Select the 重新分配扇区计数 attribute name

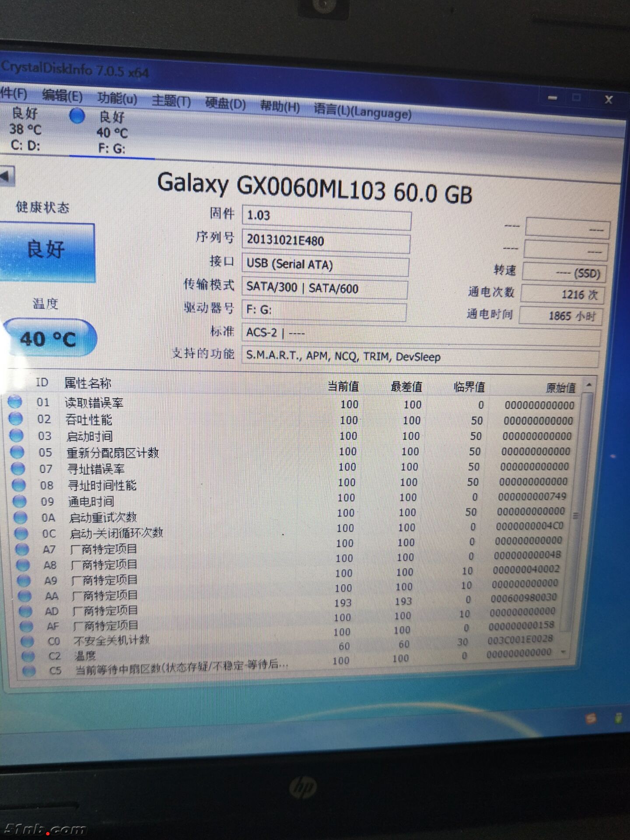click(x=112, y=452)
